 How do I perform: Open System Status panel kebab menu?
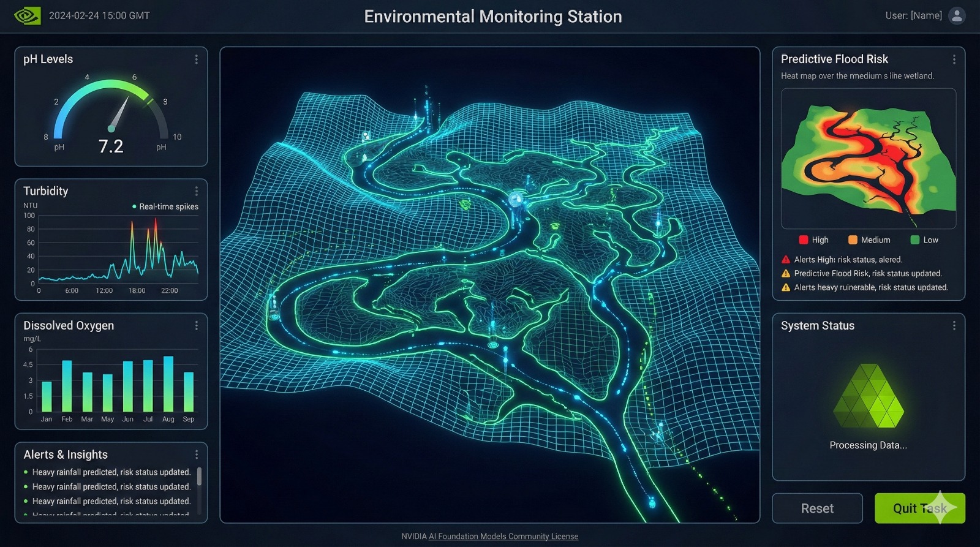954,325
